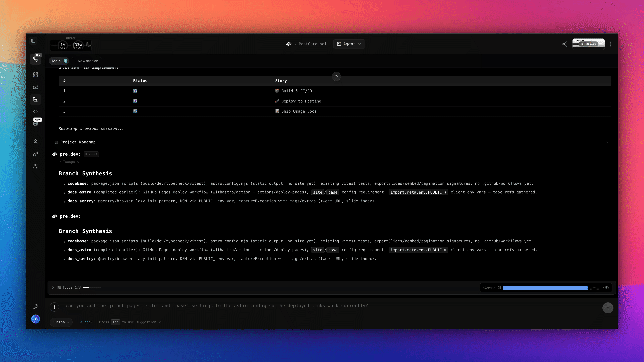This screenshot has height=362, width=644.
Task: Click the back link below input
Action: pos(86,322)
